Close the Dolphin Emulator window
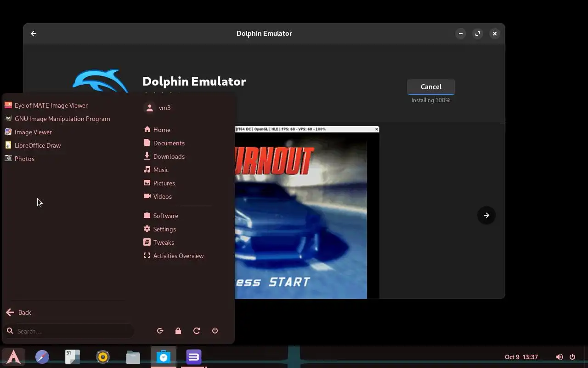This screenshot has width=588, height=368. coord(495,34)
